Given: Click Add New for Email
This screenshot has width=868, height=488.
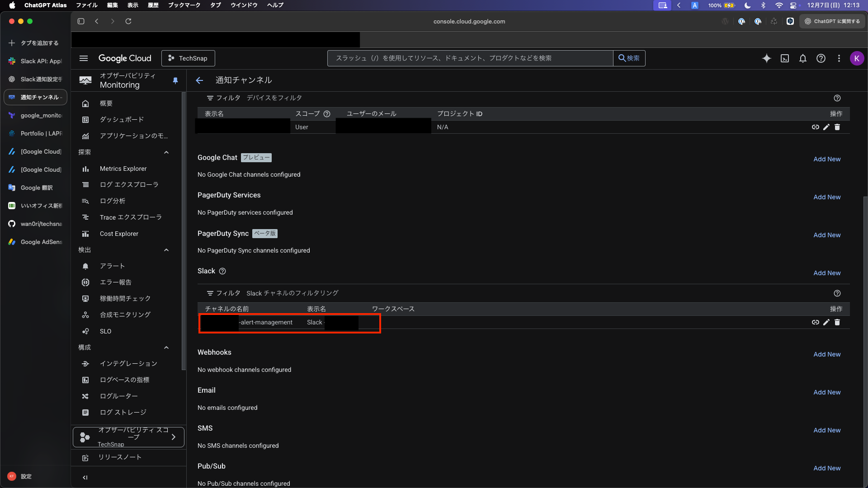Looking at the screenshot, I should pos(827,392).
